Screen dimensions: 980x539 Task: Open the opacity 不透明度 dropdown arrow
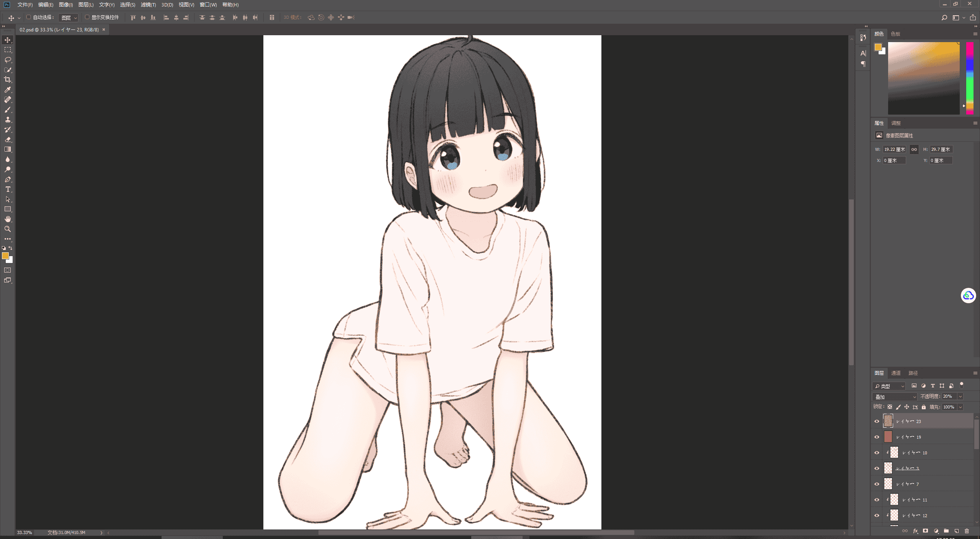coord(960,397)
